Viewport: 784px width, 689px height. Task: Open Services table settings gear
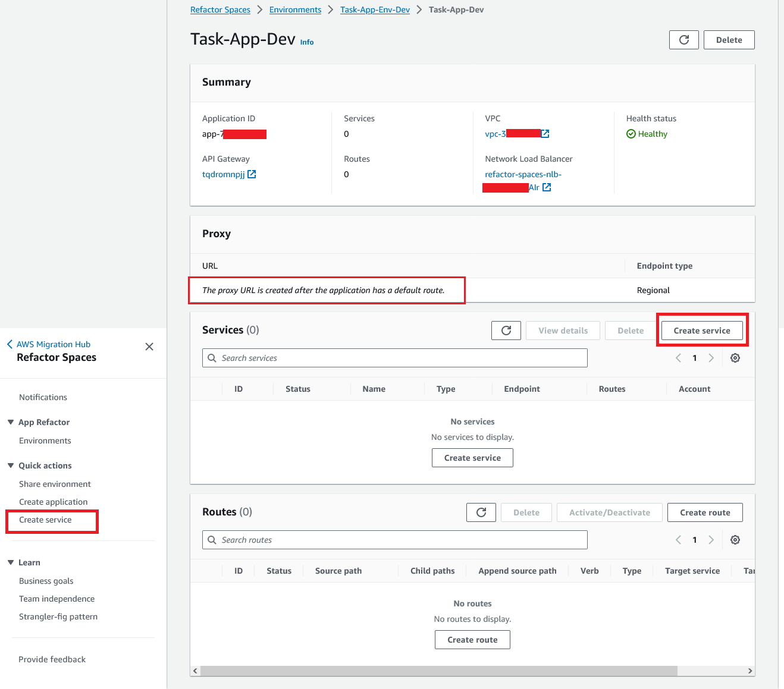pos(735,358)
